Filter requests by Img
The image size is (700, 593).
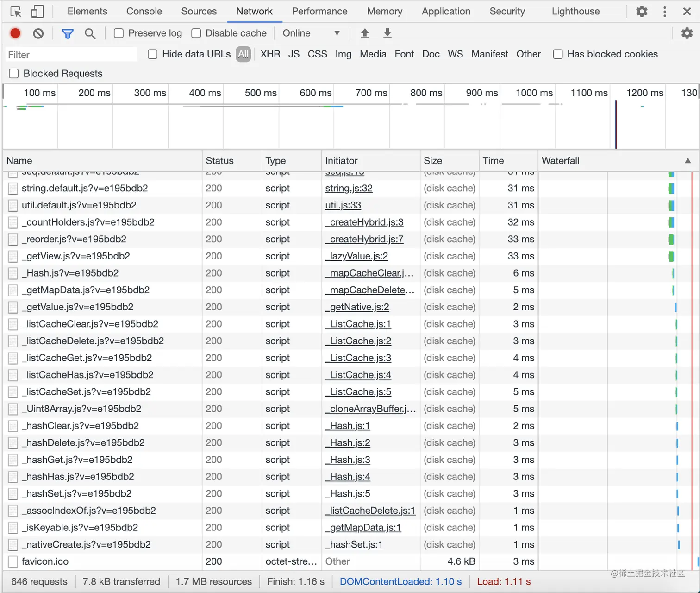[x=344, y=54]
